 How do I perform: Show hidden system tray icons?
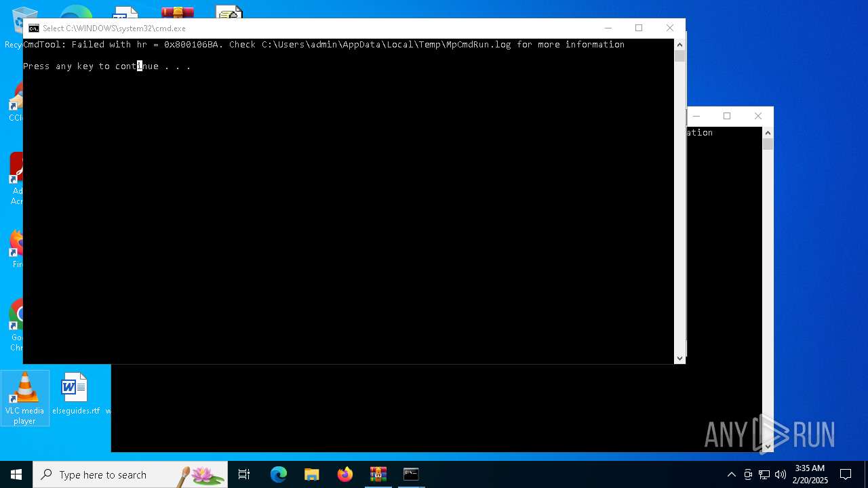click(731, 474)
